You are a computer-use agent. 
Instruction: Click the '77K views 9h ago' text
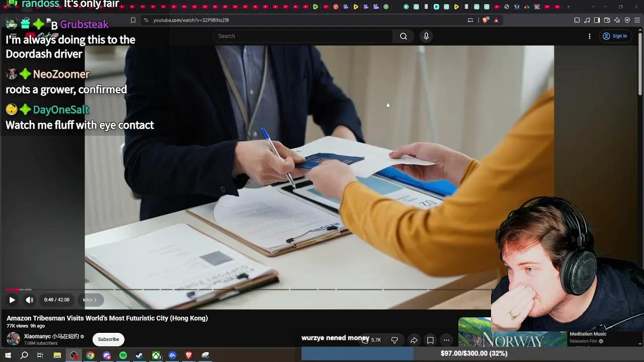[26, 326]
